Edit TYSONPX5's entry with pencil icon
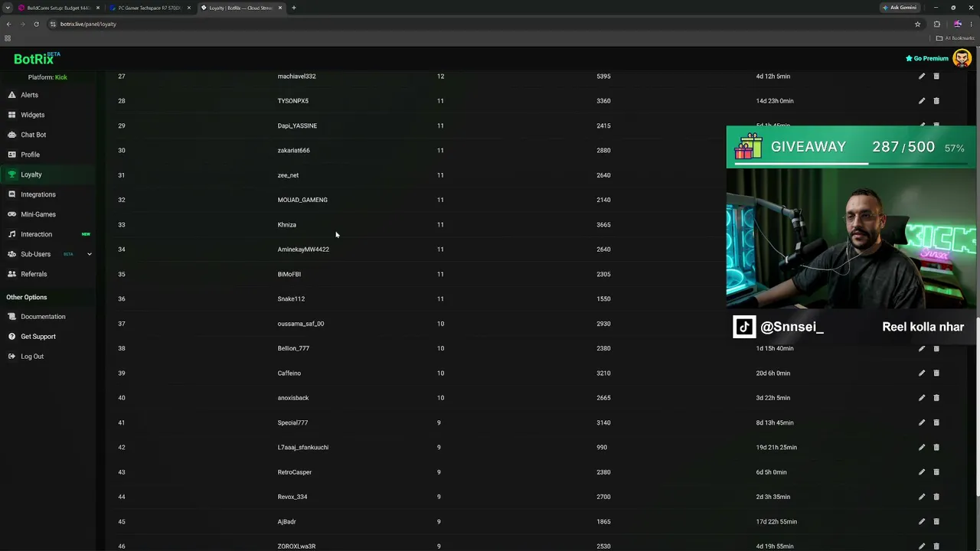Screen dimensions: 980x551 click(922, 101)
